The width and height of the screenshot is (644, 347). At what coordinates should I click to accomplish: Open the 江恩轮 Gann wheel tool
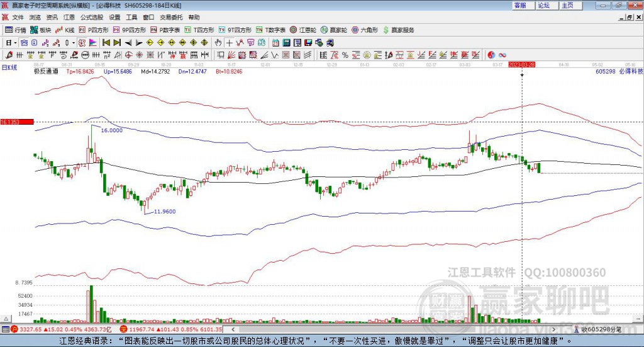303,30
